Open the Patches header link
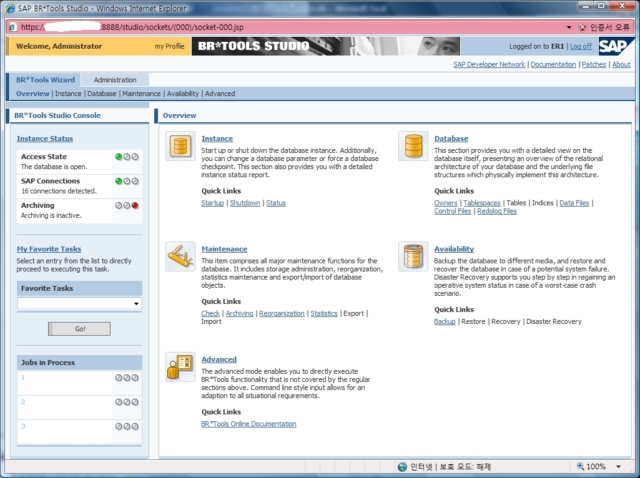The height and width of the screenshot is (478, 640). pos(593,64)
